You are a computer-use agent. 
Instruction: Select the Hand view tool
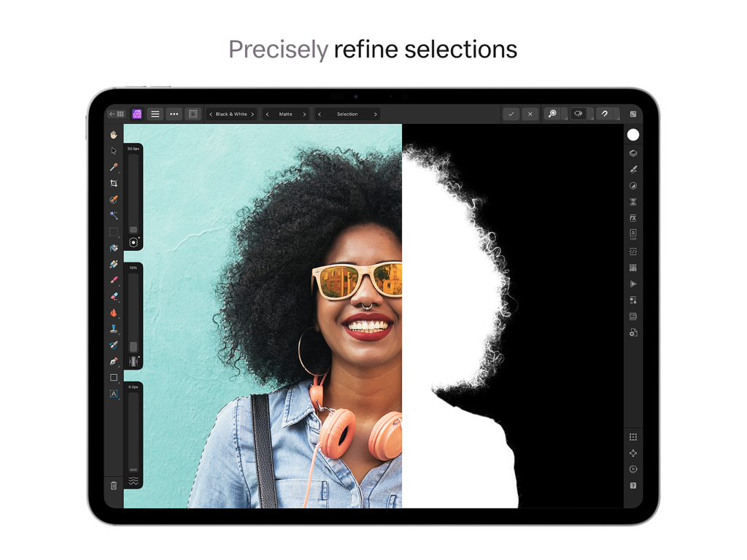[114, 134]
